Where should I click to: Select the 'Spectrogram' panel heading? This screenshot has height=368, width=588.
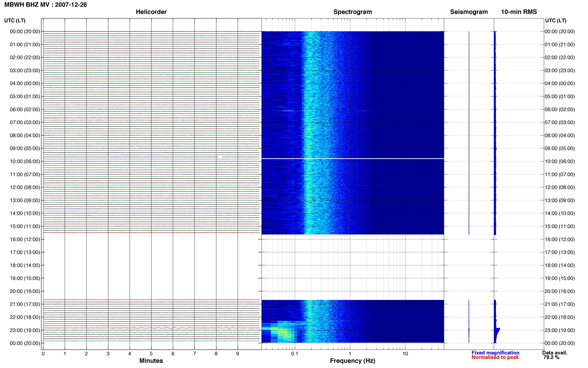pos(352,12)
